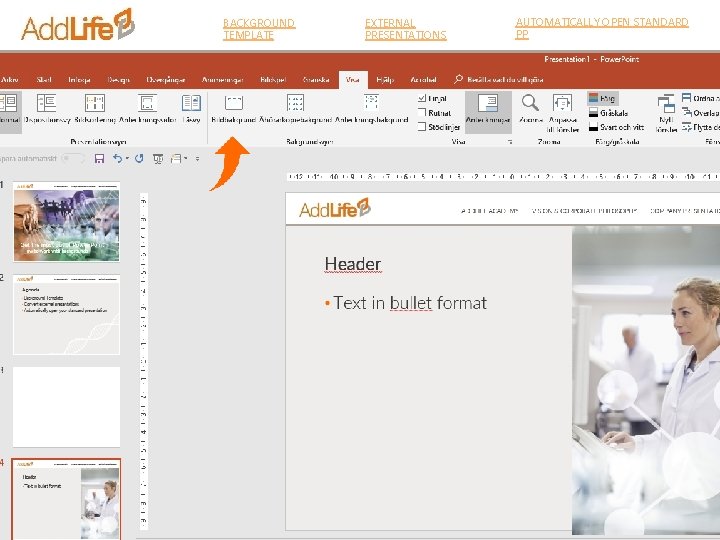
Task: Click the horizontal ruler above the slide
Action: point(503,176)
